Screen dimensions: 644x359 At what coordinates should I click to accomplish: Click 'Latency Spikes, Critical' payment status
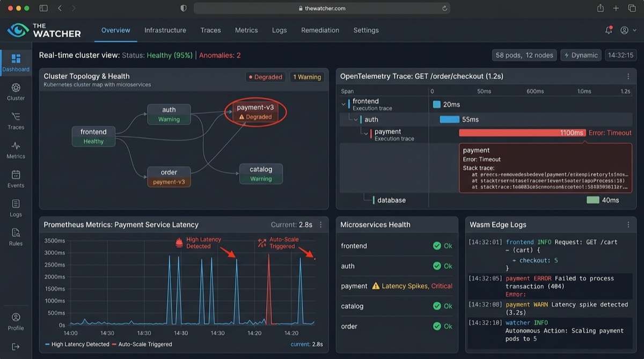pos(417,286)
